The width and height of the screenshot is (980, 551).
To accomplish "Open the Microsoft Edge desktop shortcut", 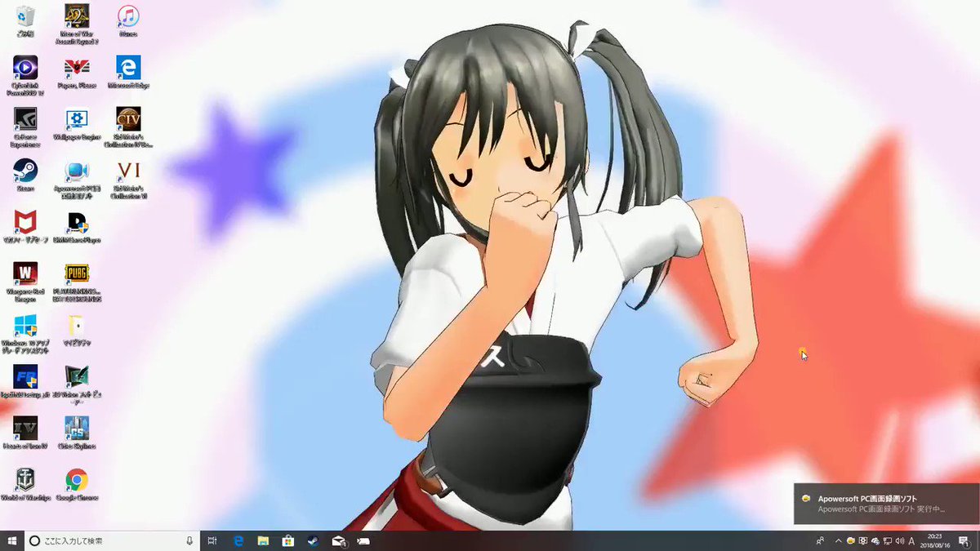I will (x=128, y=73).
